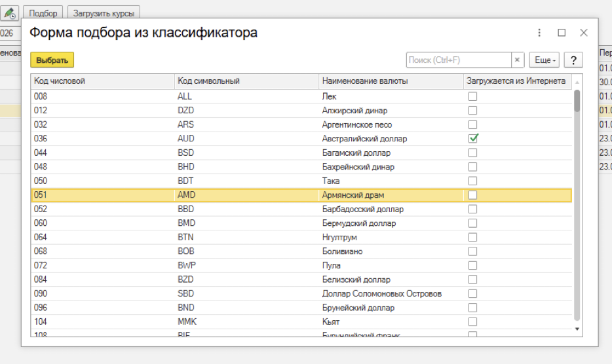
Task: Click the pencil edit icon at top left
Action: tap(10, 13)
